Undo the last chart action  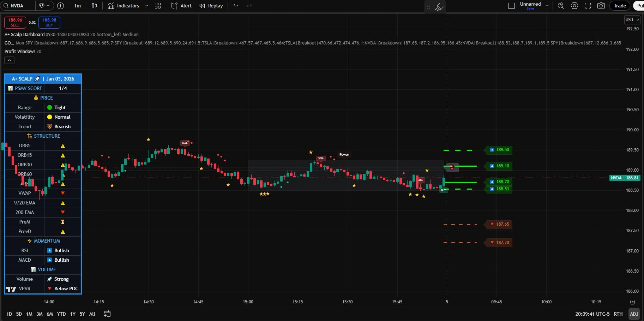[x=236, y=6]
